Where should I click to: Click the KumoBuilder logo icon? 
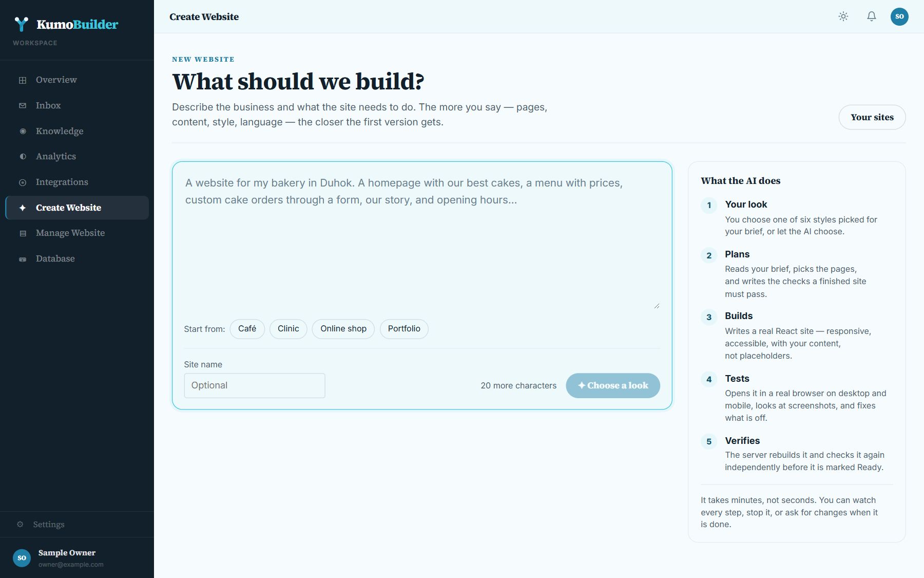21,24
